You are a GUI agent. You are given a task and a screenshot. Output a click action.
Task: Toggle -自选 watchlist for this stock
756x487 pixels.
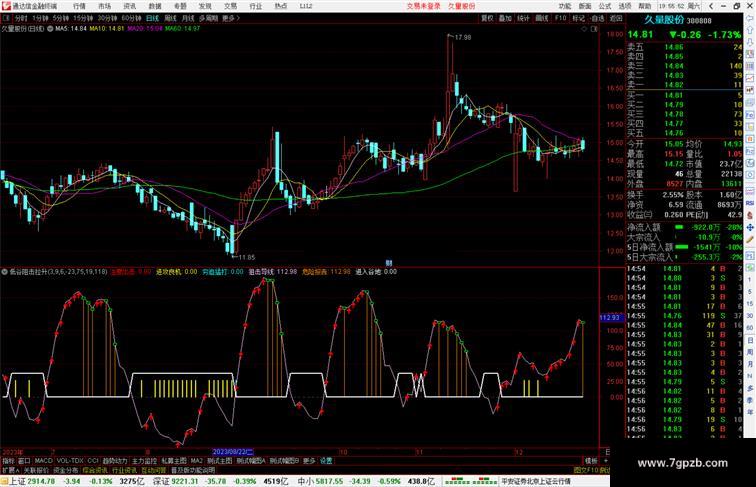[597, 18]
